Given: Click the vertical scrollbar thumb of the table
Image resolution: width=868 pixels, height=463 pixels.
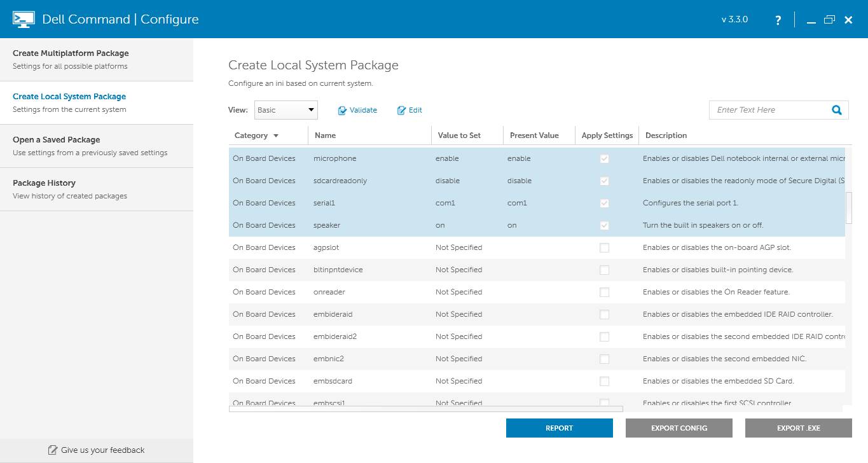Looking at the screenshot, I should (x=848, y=209).
